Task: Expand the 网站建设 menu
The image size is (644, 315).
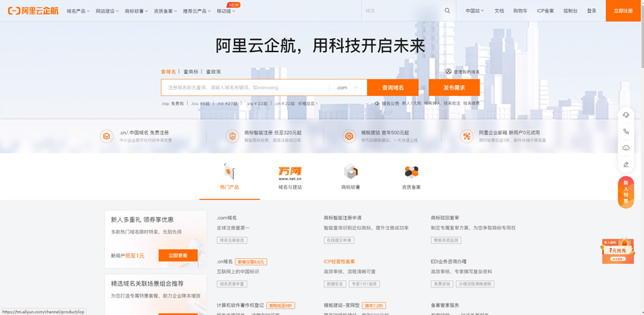Action: click(107, 11)
